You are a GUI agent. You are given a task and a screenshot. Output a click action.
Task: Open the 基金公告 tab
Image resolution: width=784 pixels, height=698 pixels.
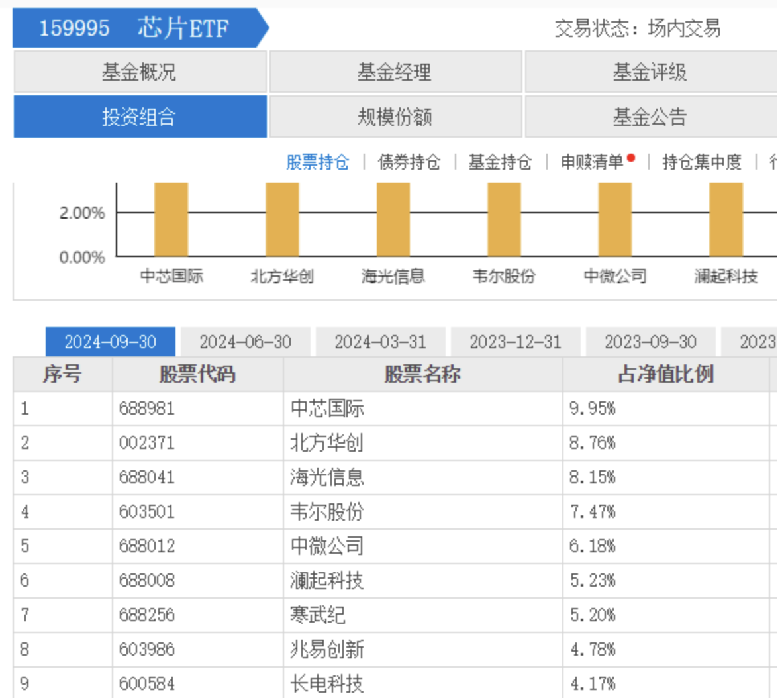tap(650, 117)
